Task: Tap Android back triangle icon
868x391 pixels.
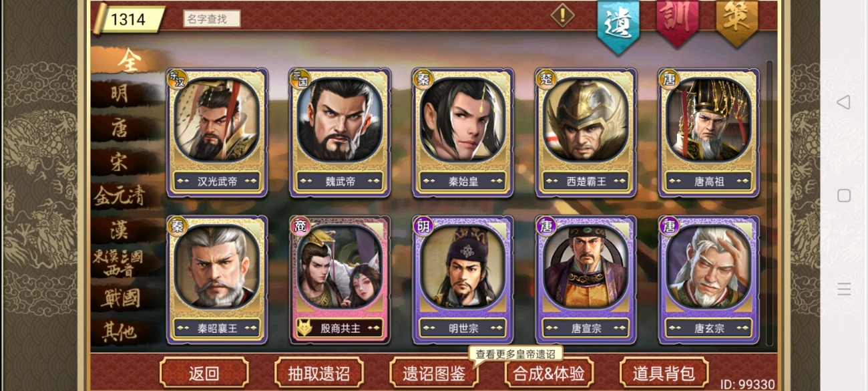Action: [843, 102]
